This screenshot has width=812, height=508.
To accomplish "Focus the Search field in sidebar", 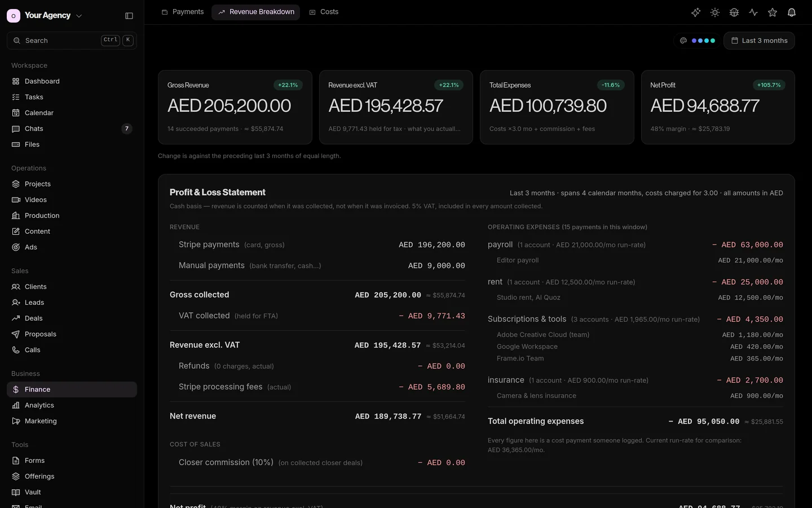I will (72, 41).
